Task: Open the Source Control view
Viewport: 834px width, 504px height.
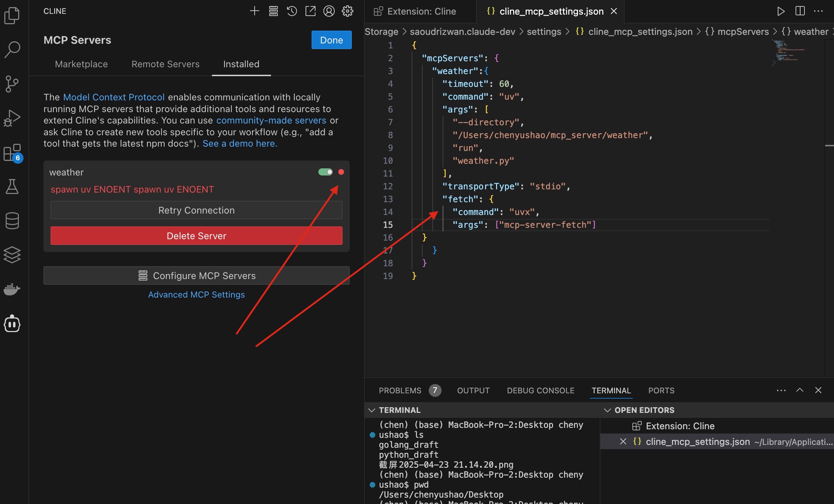Action: (12, 84)
